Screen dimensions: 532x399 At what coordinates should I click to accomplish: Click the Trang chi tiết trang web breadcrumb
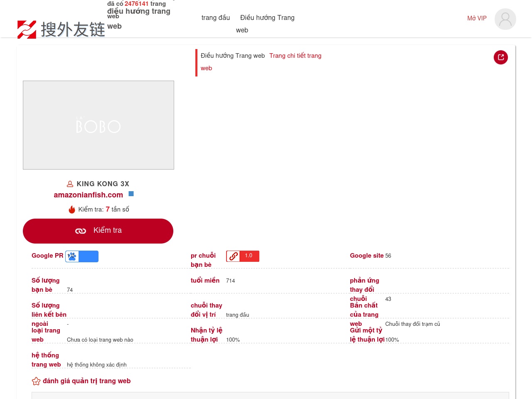pos(261,62)
